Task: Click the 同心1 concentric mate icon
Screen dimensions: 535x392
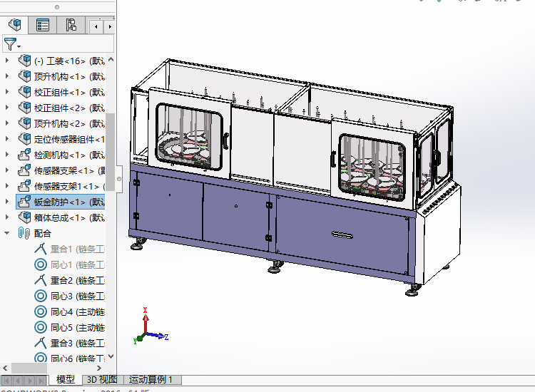Action: tap(41, 264)
